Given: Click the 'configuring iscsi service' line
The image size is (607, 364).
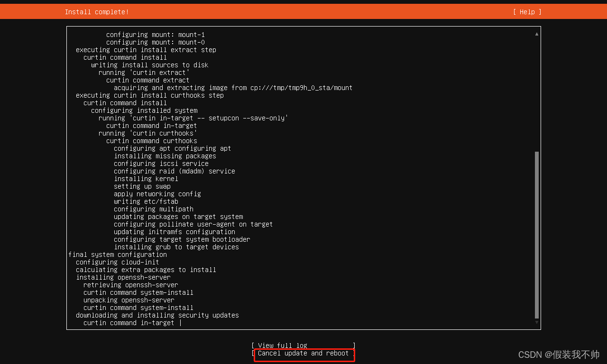Looking at the screenshot, I should 161,164.
